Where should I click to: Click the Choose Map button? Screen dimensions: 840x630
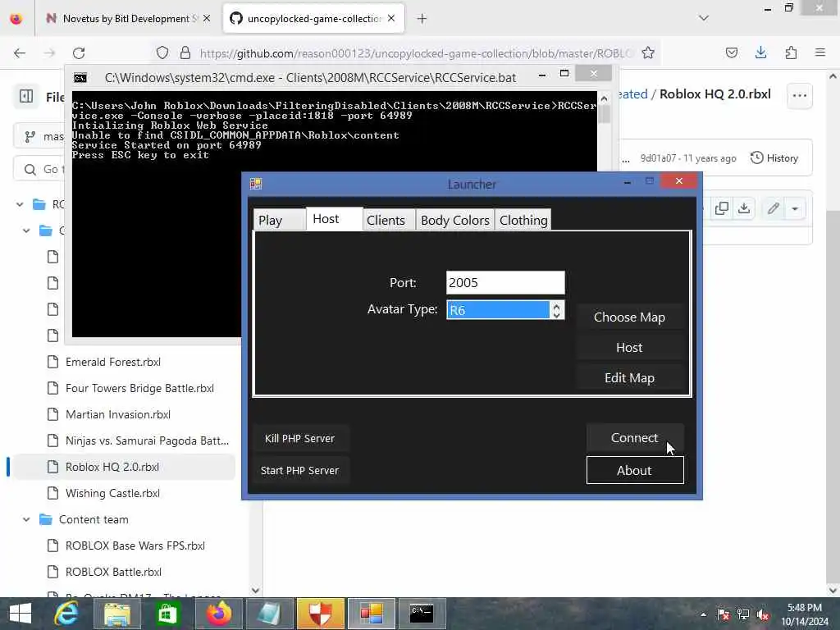629,317
